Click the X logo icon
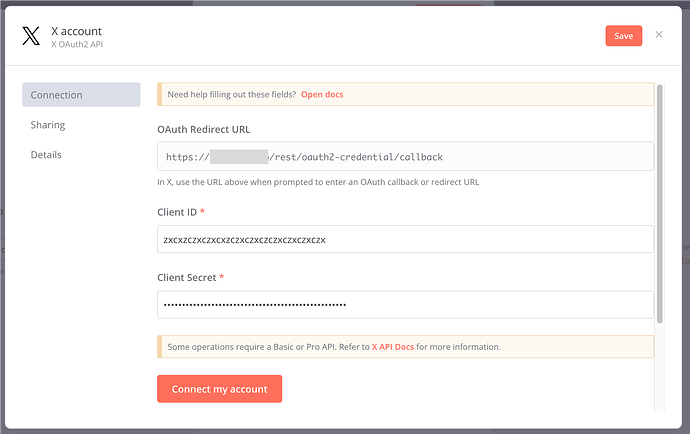Screen dimensions: 690x434 [x=31, y=36]
